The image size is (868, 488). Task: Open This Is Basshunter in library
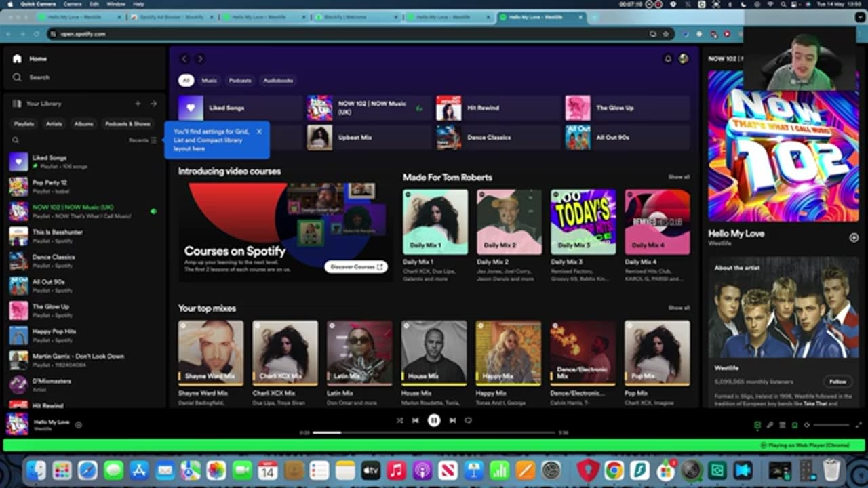[x=85, y=236]
